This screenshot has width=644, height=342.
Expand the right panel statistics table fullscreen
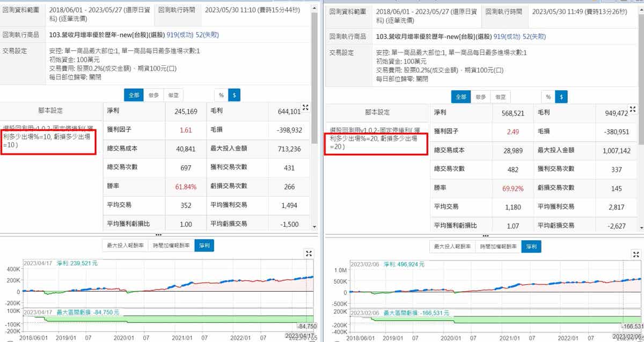(x=633, y=108)
